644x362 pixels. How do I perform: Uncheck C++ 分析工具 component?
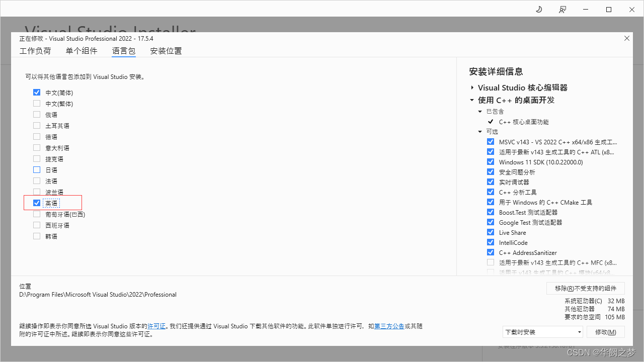coord(491,192)
